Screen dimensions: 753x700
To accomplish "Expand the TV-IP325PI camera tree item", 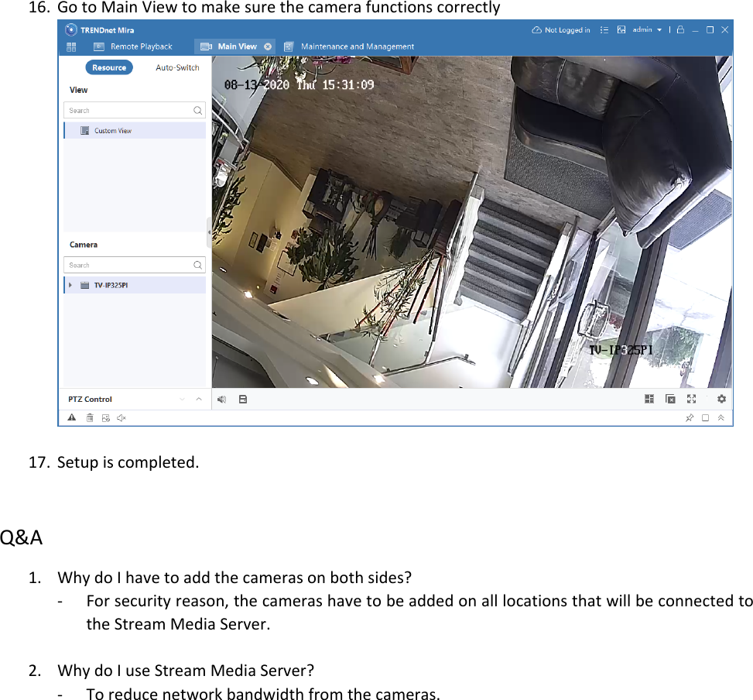I will [x=69, y=284].
